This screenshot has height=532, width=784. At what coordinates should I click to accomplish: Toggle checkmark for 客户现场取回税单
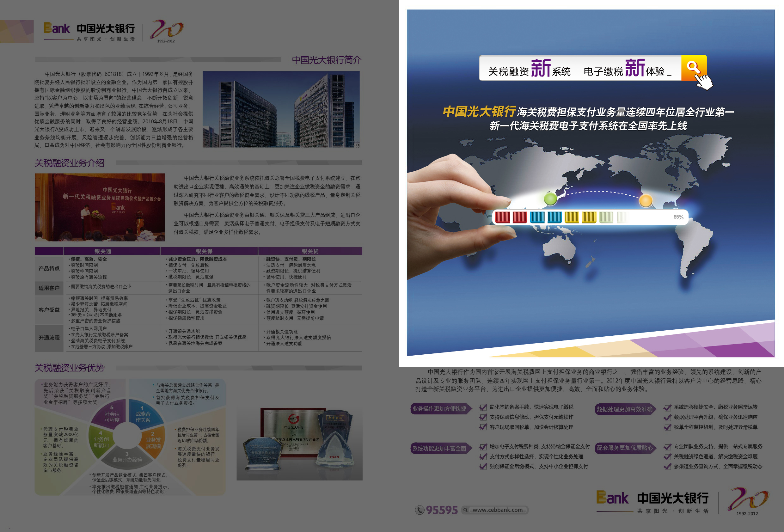[483, 427]
